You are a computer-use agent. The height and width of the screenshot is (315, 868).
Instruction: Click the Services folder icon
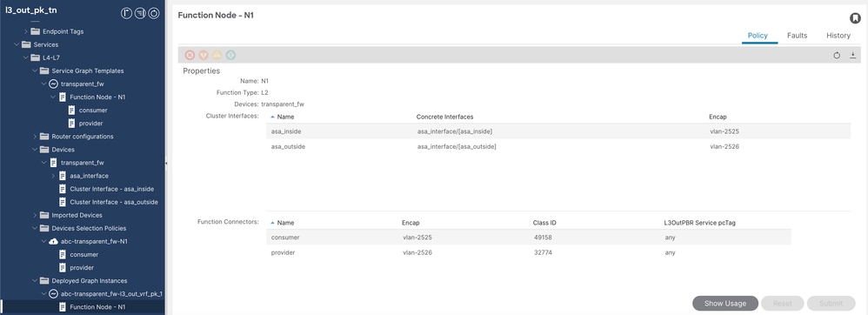pyautogui.click(x=26, y=44)
